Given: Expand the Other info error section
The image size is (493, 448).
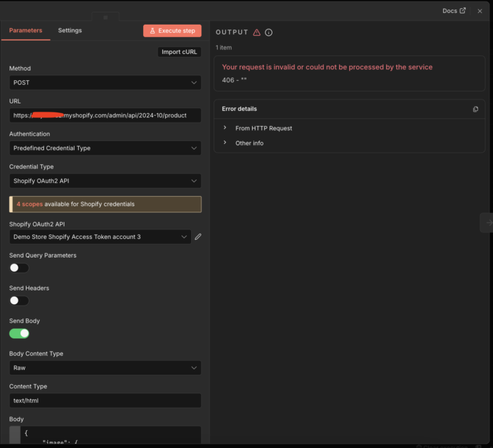Looking at the screenshot, I should [x=249, y=143].
